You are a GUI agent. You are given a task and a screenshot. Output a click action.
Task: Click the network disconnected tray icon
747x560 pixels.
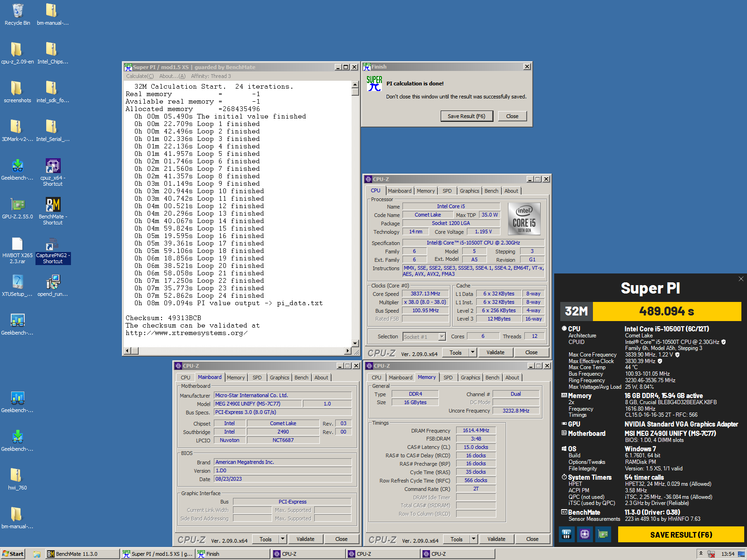[711, 554]
